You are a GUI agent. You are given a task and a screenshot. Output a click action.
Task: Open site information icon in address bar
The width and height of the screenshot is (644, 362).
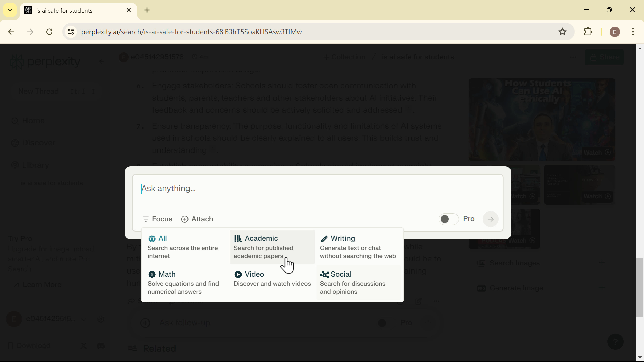pyautogui.click(x=71, y=32)
